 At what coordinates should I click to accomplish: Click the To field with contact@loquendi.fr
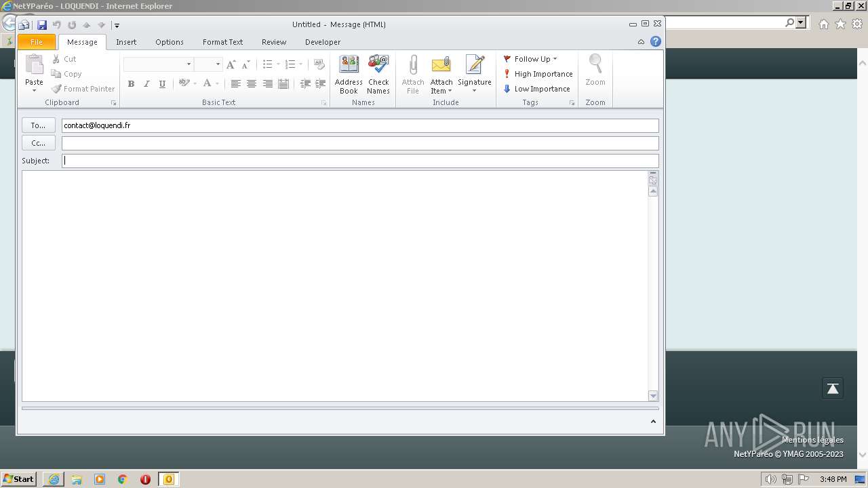pos(360,125)
